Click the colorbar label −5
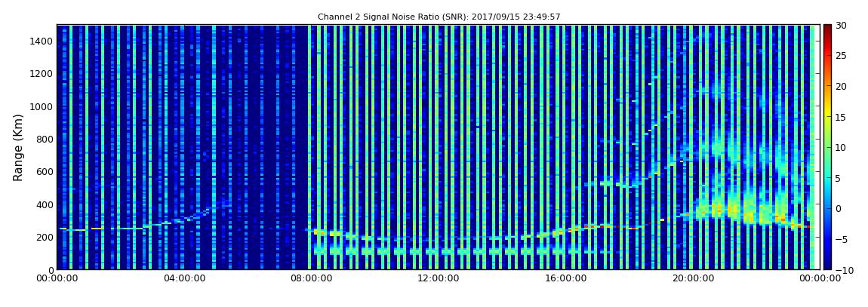 point(841,240)
